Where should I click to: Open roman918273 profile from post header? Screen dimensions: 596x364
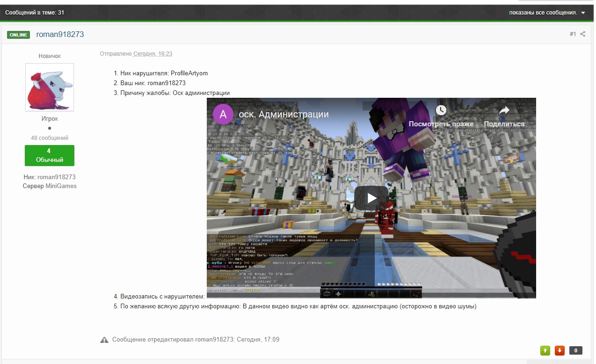pyautogui.click(x=60, y=35)
